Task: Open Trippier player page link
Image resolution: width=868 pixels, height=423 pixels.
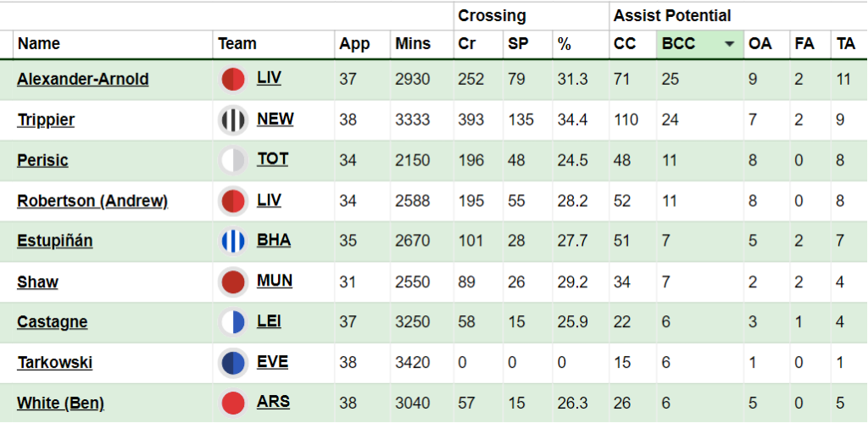Action: tap(46, 120)
